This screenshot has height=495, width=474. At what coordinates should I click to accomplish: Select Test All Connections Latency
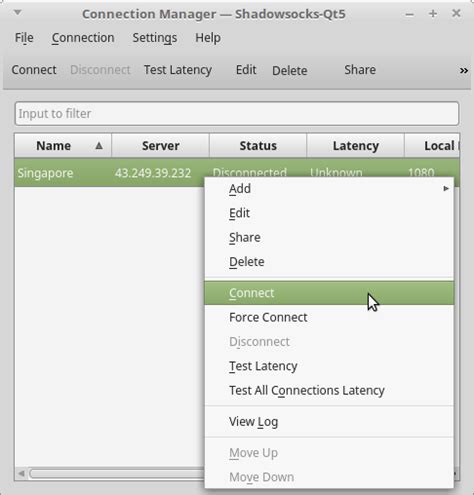(x=329, y=390)
